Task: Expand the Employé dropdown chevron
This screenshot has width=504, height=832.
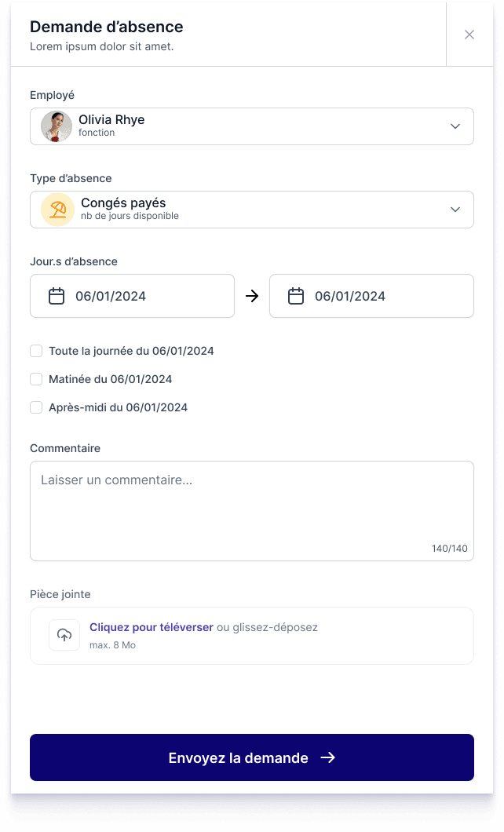Action: coord(455,126)
